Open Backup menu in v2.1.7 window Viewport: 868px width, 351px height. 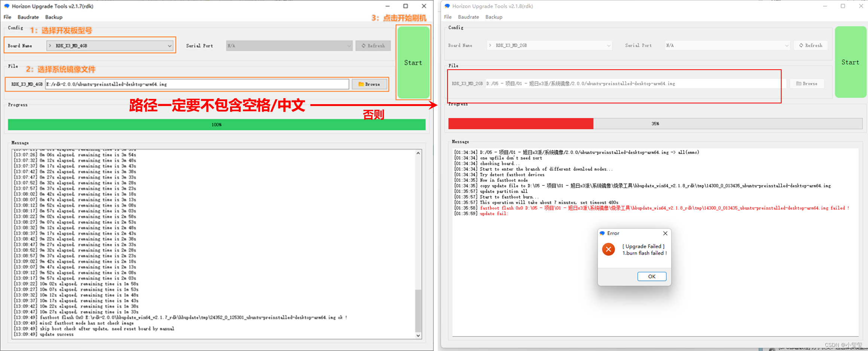click(x=54, y=17)
